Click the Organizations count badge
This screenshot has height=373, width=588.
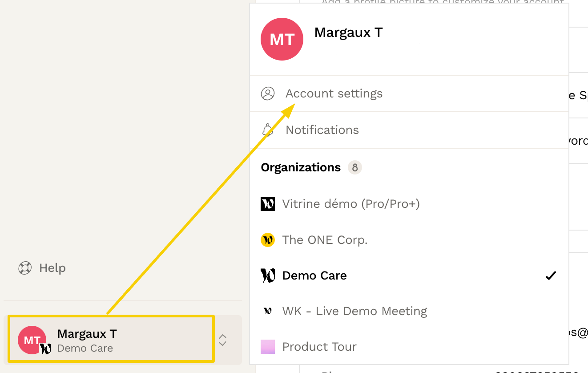coord(355,167)
